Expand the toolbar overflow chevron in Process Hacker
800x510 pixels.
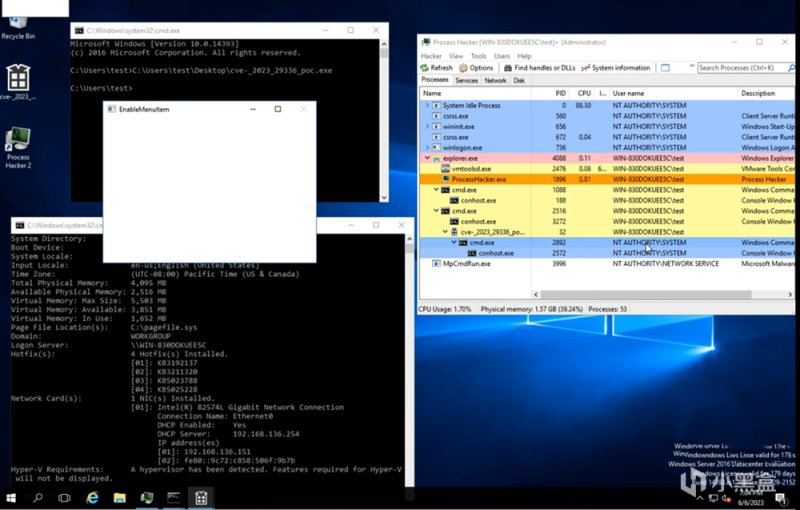(692, 66)
